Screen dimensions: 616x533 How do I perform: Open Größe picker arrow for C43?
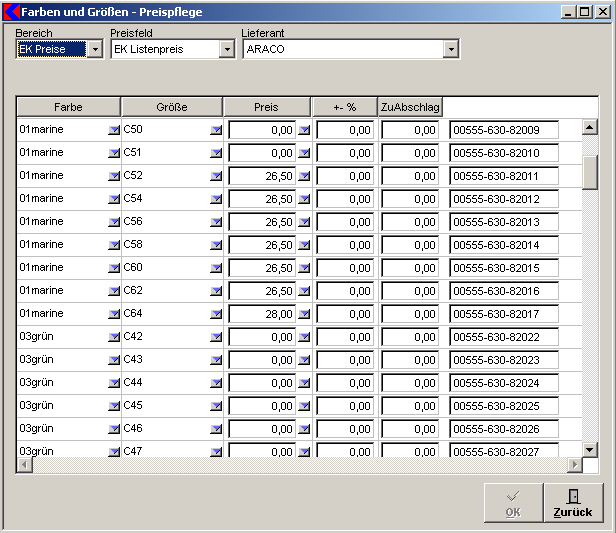[x=216, y=360]
